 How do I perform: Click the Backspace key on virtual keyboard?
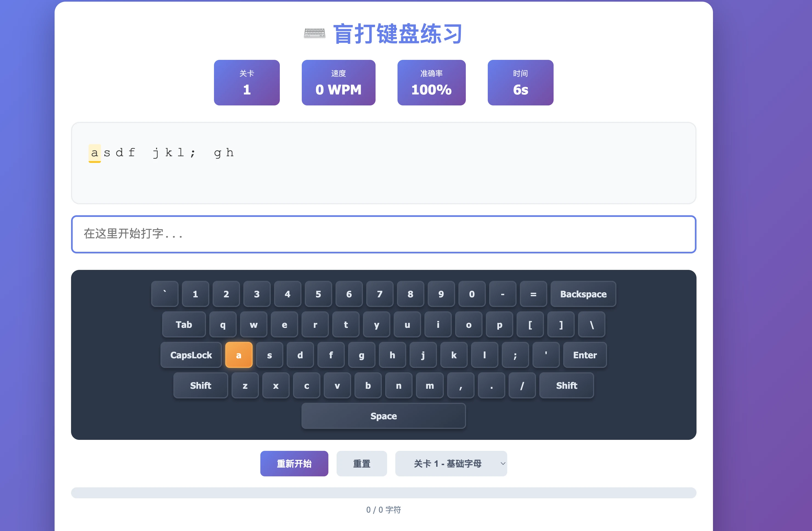tap(583, 294)
